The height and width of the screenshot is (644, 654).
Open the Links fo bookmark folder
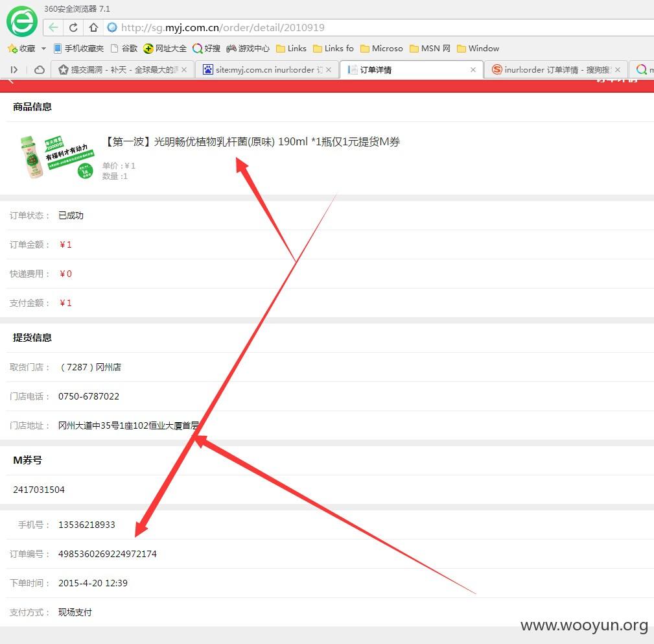click(x=333, y=49)
